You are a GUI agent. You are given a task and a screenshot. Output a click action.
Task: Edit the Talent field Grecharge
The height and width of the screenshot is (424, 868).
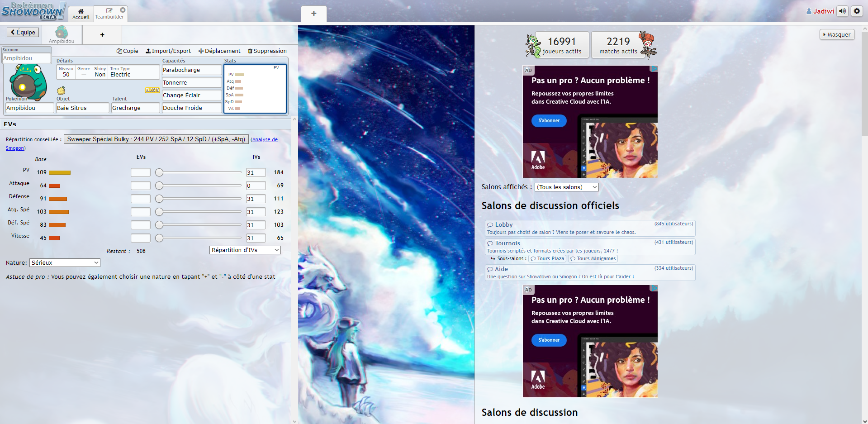135,108
